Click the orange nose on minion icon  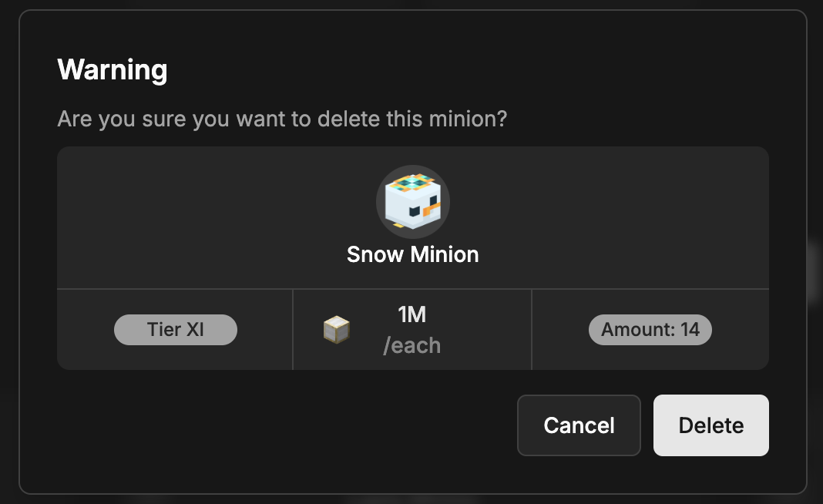tap(433, 207)
